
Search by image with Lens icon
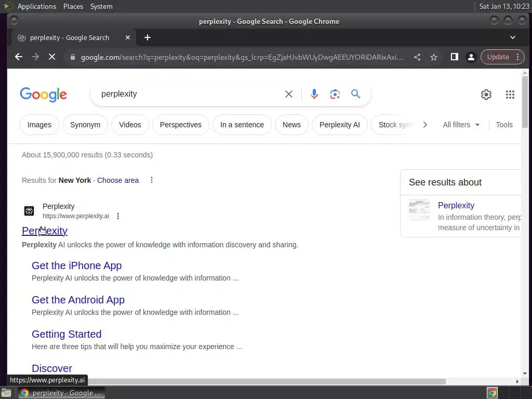tap(335, 94)
